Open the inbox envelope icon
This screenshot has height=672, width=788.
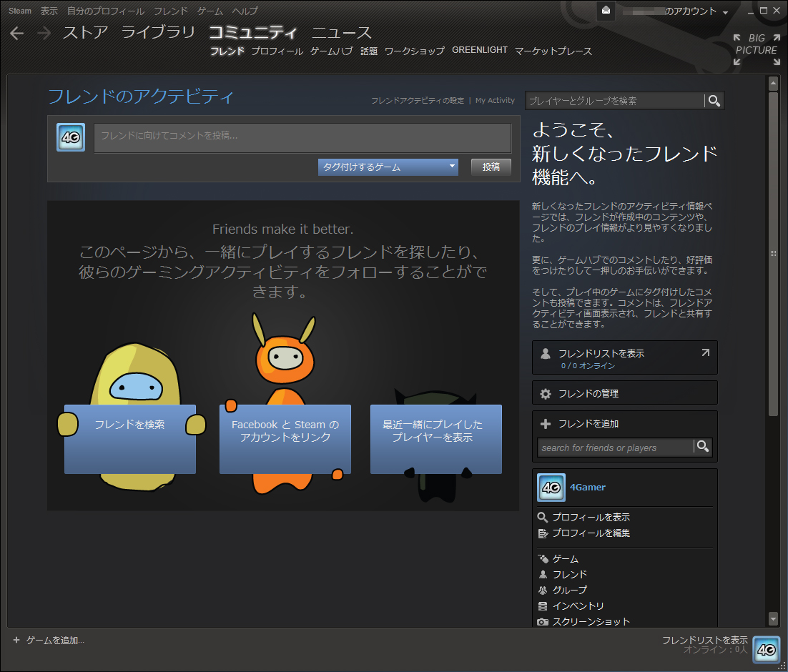(606, 11)
